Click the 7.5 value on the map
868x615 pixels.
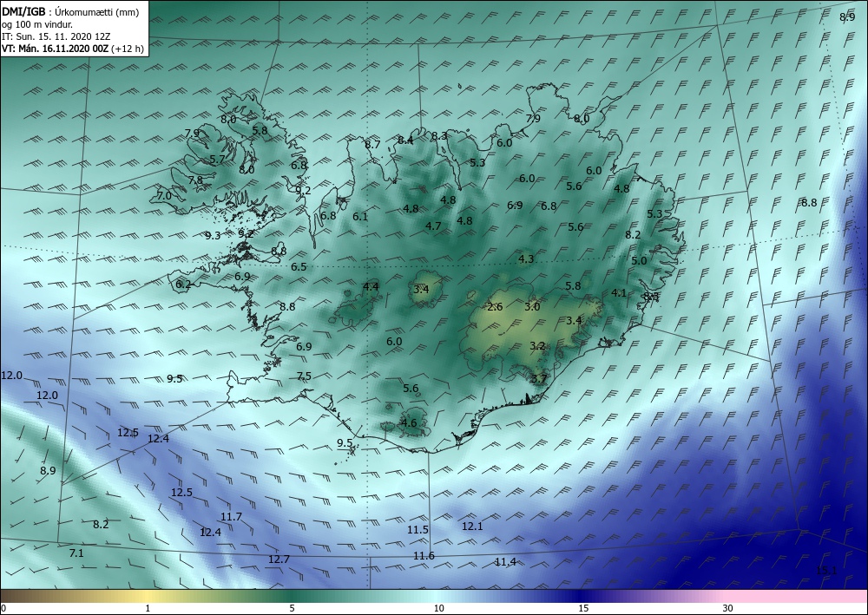304,376
